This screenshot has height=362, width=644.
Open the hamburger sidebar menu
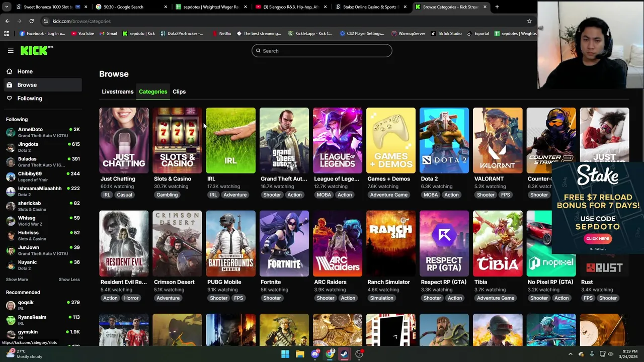tap(11, 51)
